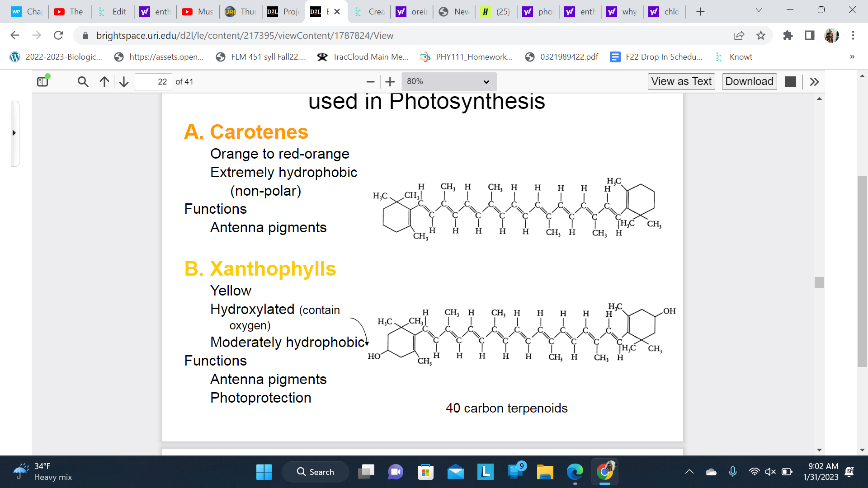Share this page icon in address bar
This screenshot has width=868, height=488.
pyautogui.click(x=739, y=35)
